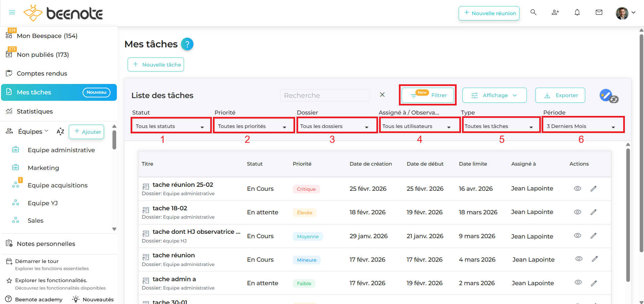Open the notifications bell

[577, 12]
